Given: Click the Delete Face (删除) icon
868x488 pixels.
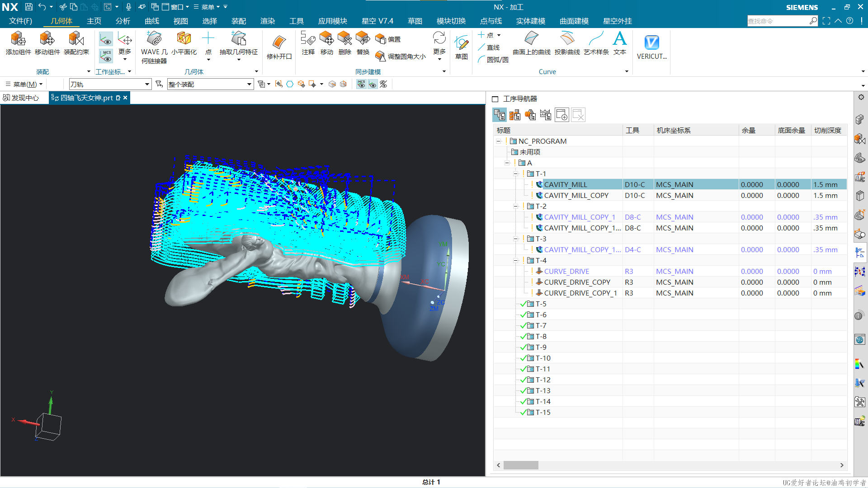Looking at the screenshot, I should point(344,38).
